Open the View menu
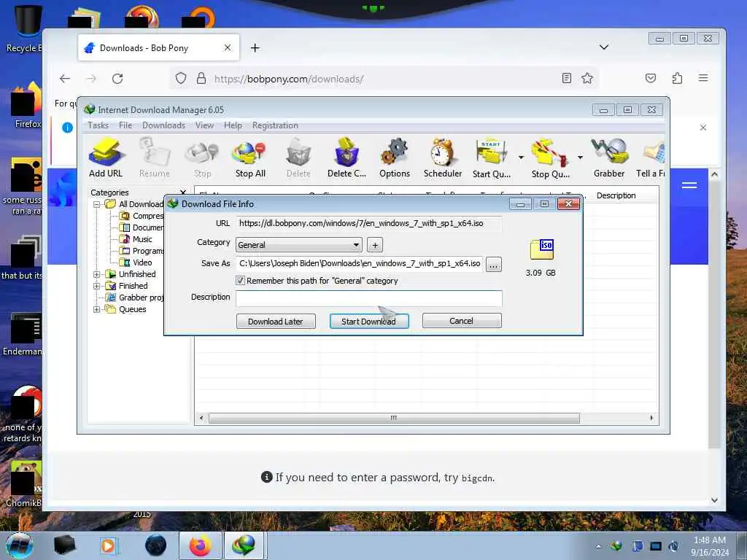This screenshot has width=747, height=560. [204, 125]
